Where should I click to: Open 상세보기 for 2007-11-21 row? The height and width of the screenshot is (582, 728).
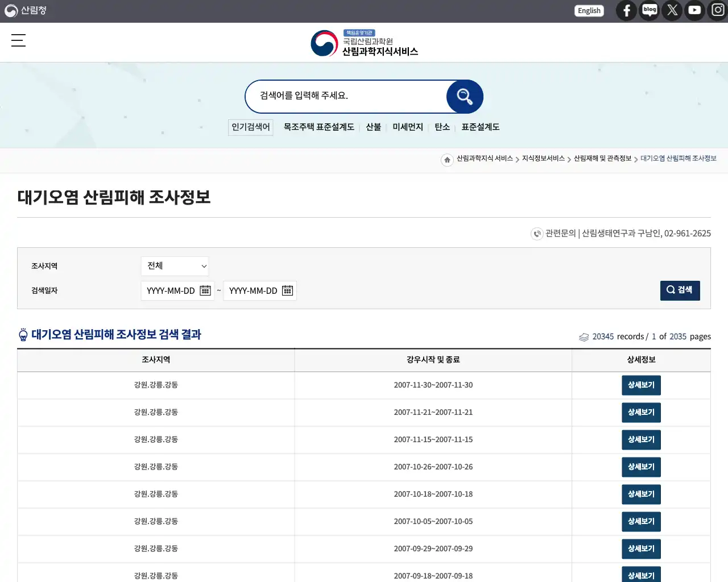641,413
